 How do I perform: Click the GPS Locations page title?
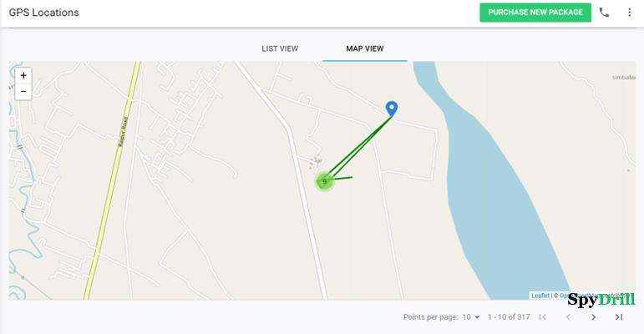[43, 13]
